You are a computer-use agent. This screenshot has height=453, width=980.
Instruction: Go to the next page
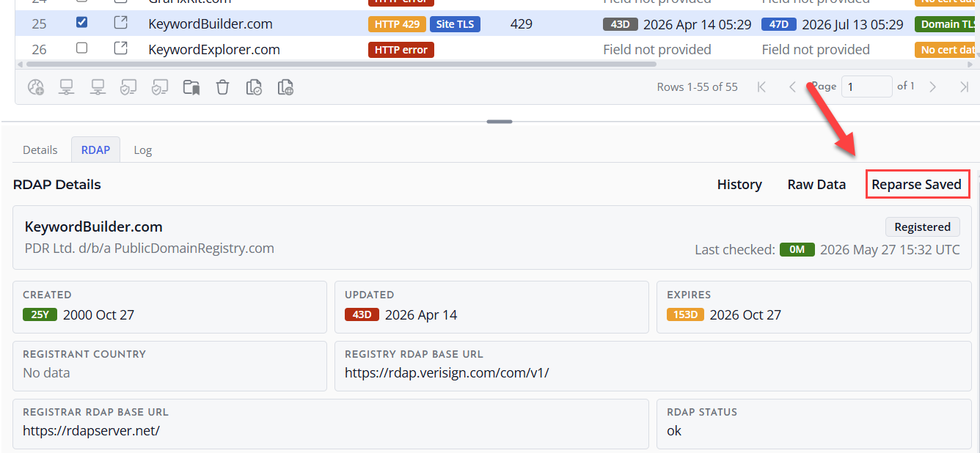pos(932,86)
